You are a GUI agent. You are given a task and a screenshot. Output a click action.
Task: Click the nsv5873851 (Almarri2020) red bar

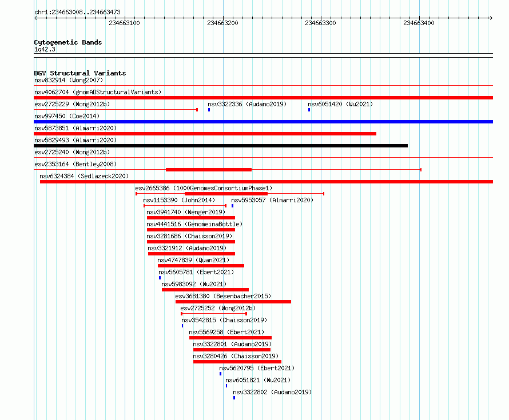[x=205, y=134]
